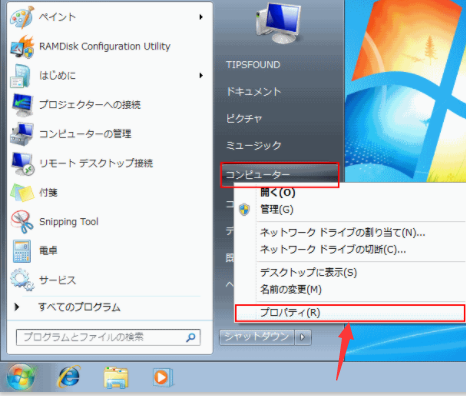Open the ペイント program icon
This screenshot has width=466, height=396.
point(22,17)
